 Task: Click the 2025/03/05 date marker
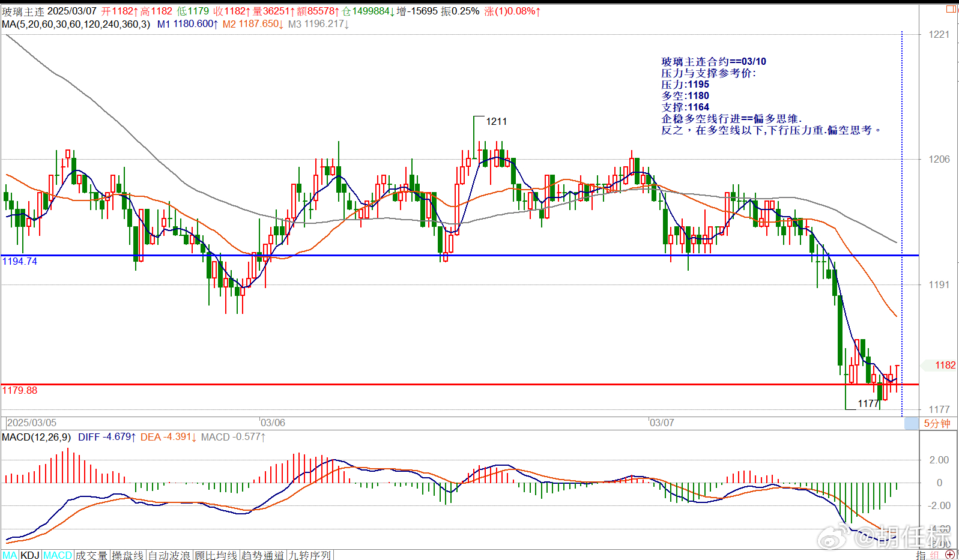32,423
